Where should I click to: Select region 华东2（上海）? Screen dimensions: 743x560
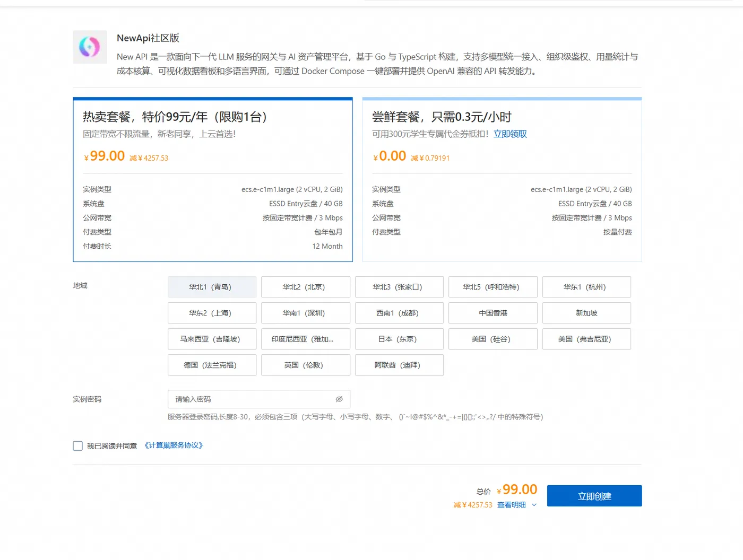pyautogui.click(x=212, y=313)
